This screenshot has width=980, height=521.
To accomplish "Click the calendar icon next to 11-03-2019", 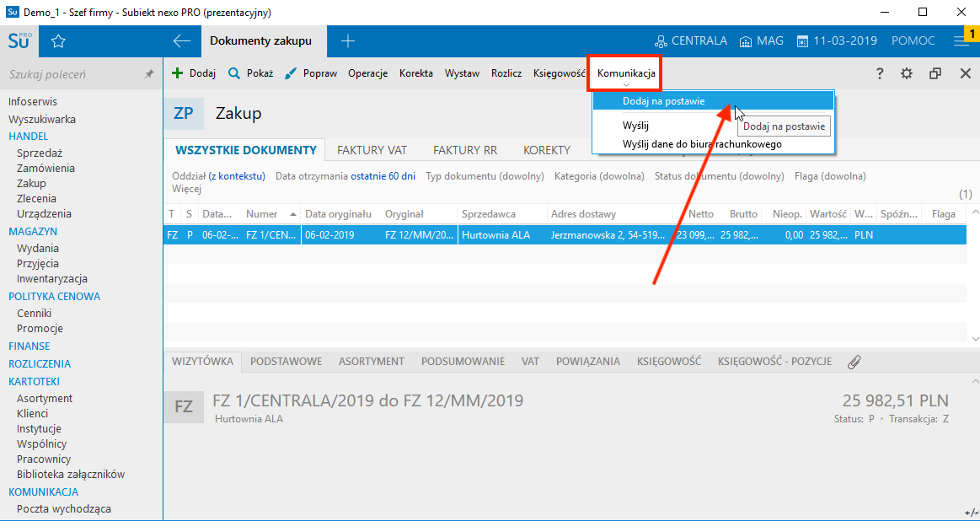I will pyautogui.click(x=802, y=40).
